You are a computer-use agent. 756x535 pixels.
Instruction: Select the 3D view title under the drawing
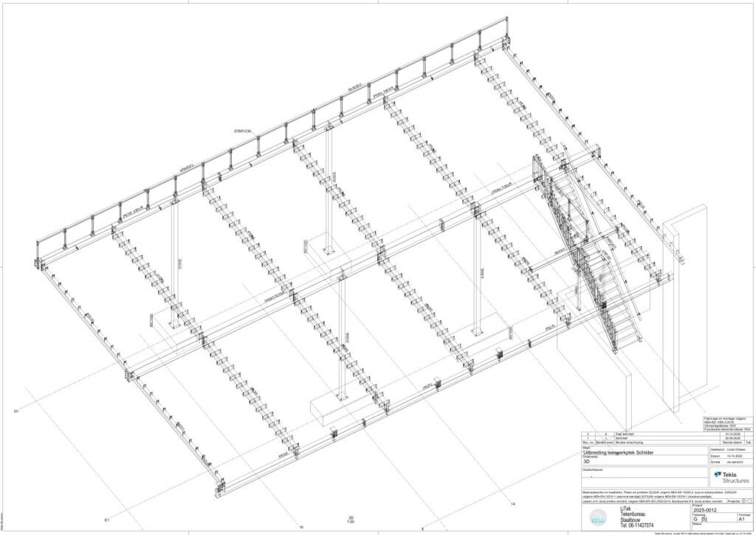click(351, 519)
